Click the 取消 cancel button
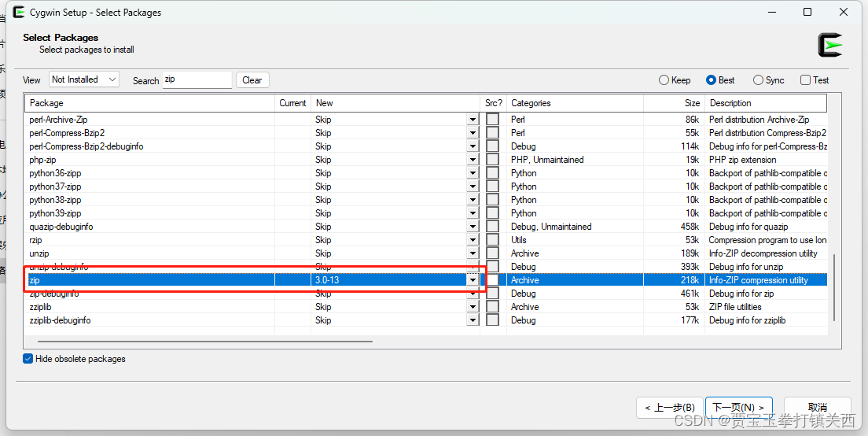This screenshot has height=436, width=868. [x=817, y=407]
